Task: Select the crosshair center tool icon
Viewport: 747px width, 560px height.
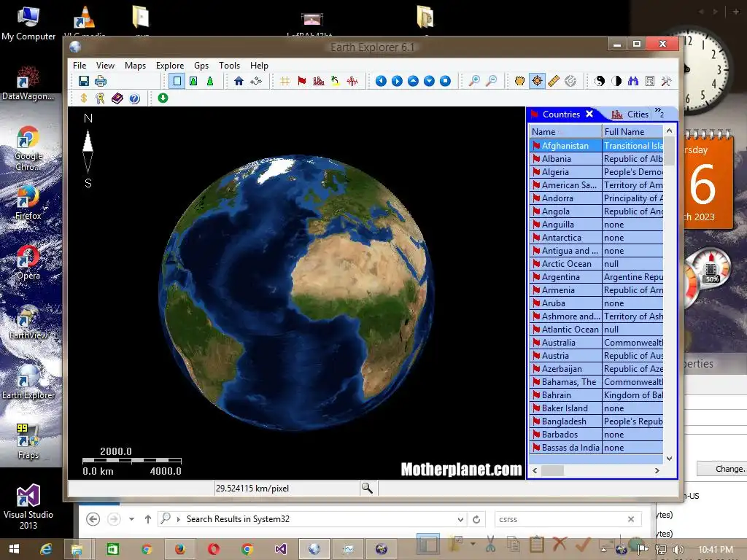Action: pos(537,81)
